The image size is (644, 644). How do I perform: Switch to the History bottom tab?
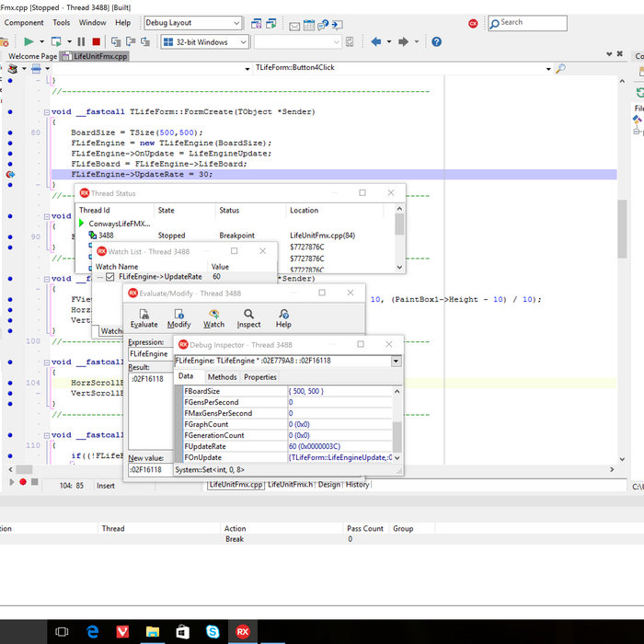point(357,485)
